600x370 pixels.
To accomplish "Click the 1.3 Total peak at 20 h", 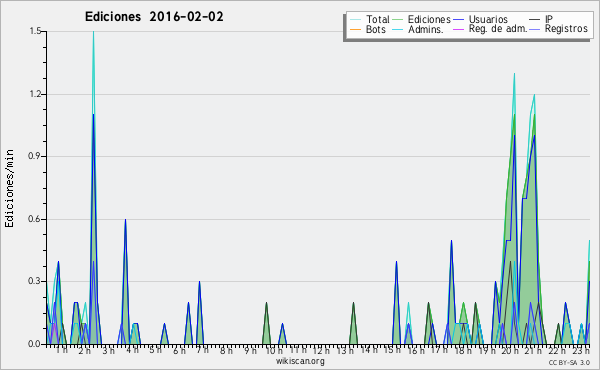I will pos(514,74).
